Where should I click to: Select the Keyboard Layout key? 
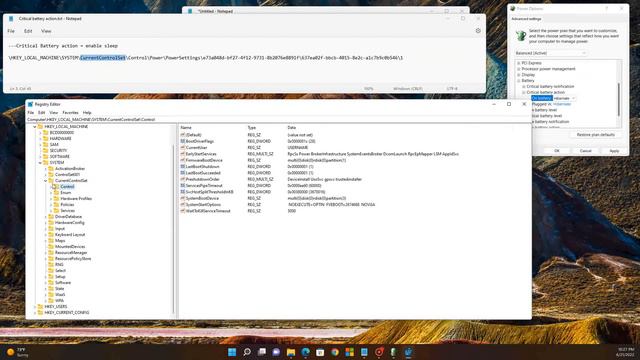click(70, 235)
